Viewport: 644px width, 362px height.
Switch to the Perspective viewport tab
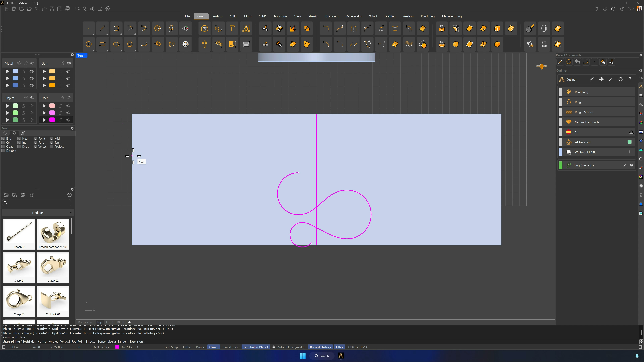(86, 322)
